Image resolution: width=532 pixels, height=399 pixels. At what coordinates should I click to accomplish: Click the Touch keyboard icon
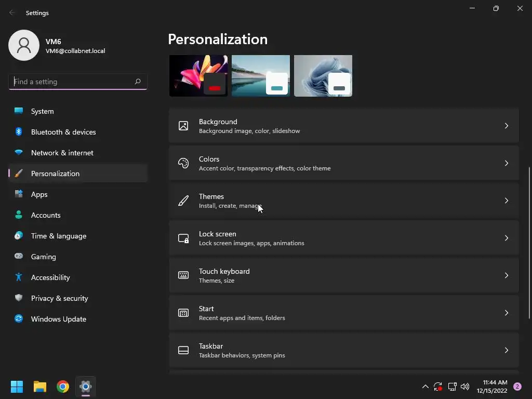click(x=183, y=275)
